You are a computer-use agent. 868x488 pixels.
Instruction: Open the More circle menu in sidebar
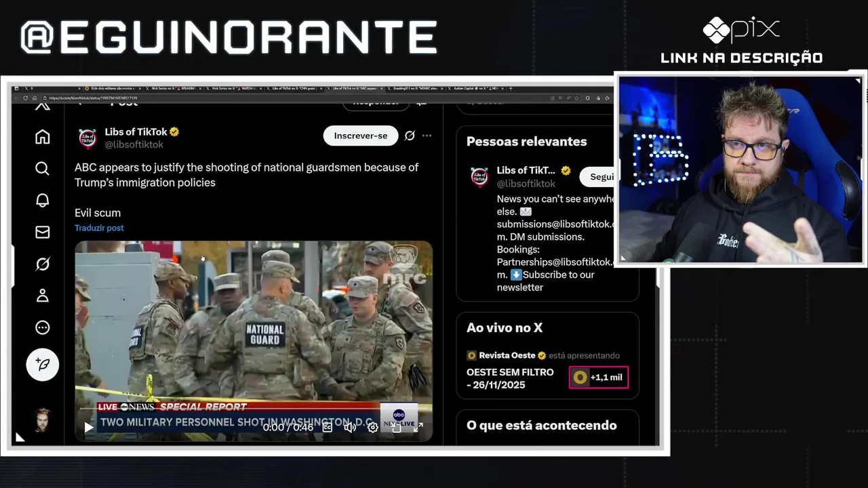[x=42, y=327]
